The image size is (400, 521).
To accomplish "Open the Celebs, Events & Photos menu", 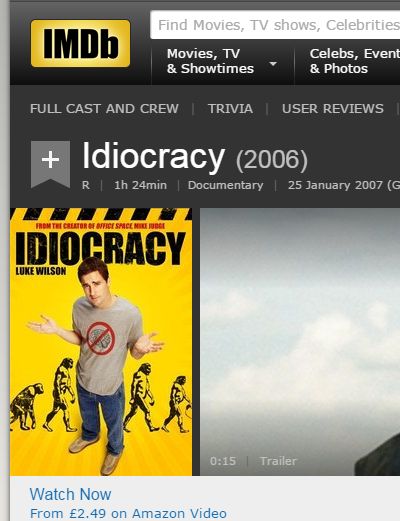I will (354, 61).
